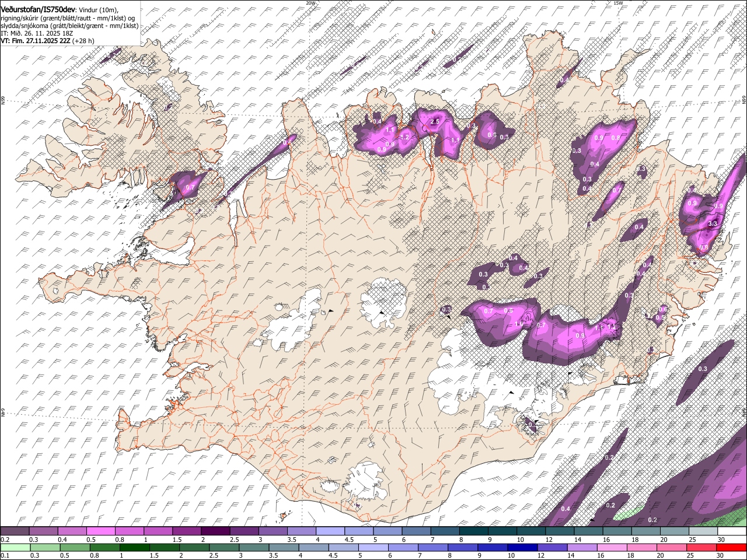Screen dimensions: 747x560
Task: Pick the darkest purple 2 swatch in upper scale
Action: point(215,531)
